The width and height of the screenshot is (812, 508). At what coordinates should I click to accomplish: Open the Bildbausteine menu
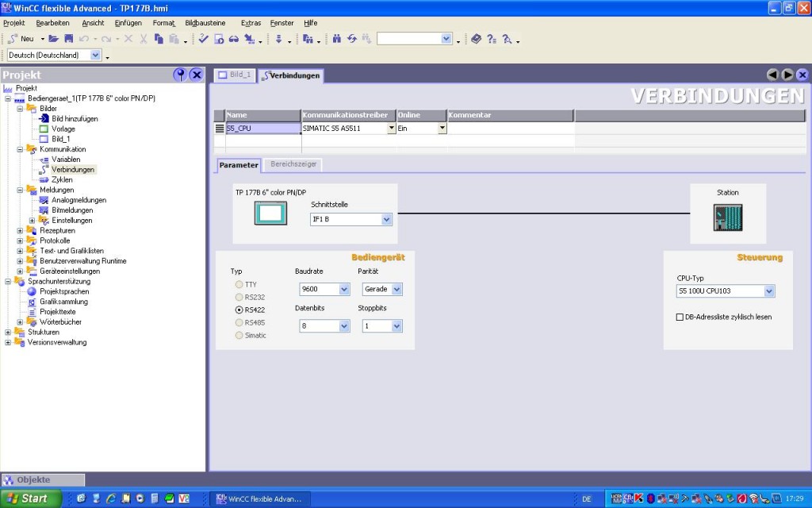click(205, 23)
